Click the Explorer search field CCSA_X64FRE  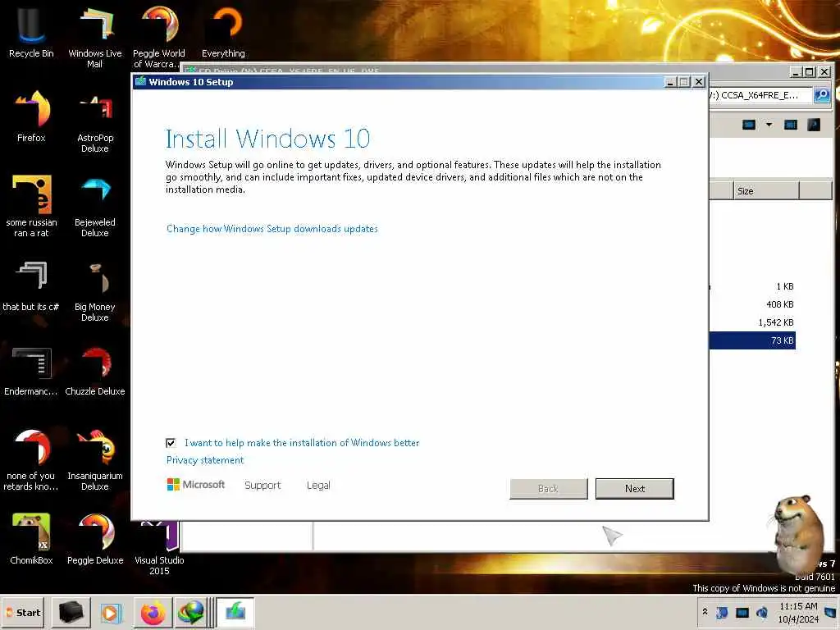(760, 95)
